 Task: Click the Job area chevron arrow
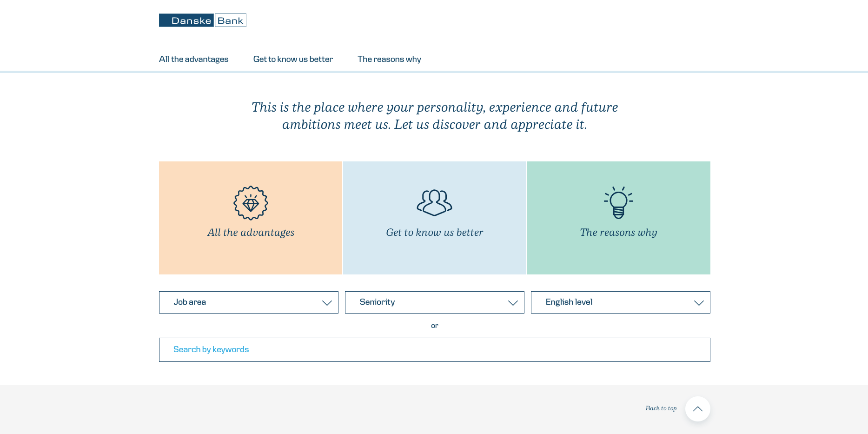[x=327, y=303]
